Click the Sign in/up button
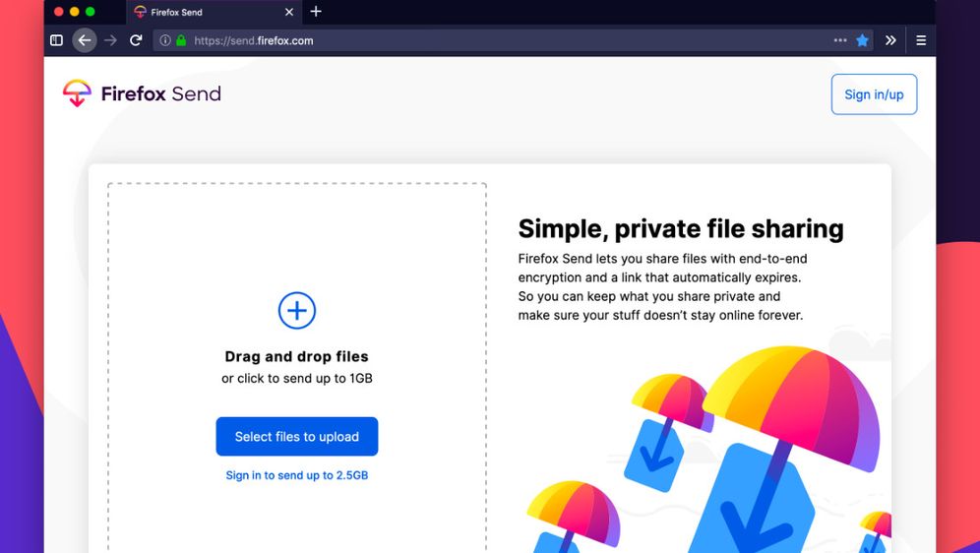Viewport: 980px width, 553px height. 874,94
